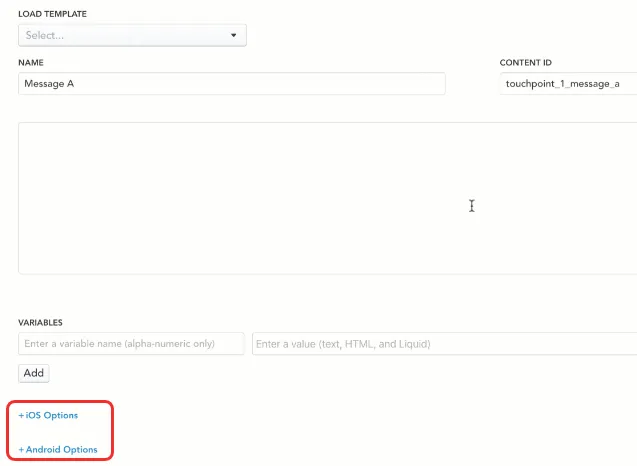Click the LOAD TEMPLATE label
The height and width of the screenshot is (466, 637).
(52, 14)
